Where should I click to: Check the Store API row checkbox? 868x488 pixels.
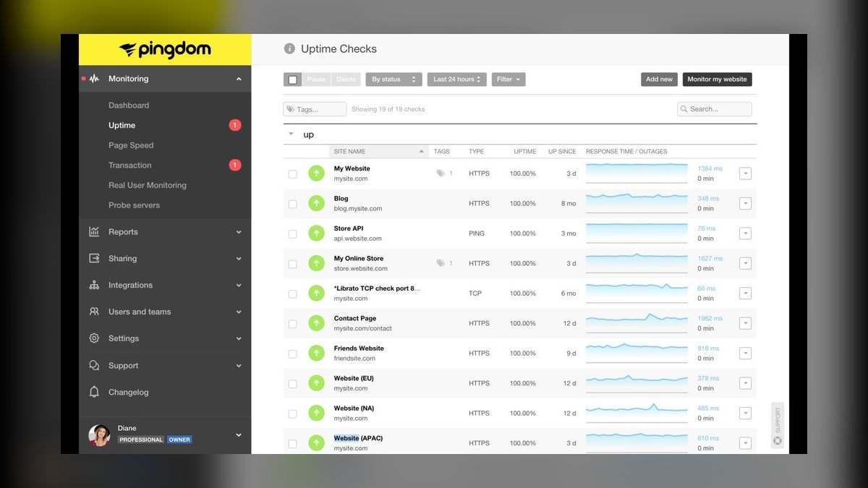(292, 234)
